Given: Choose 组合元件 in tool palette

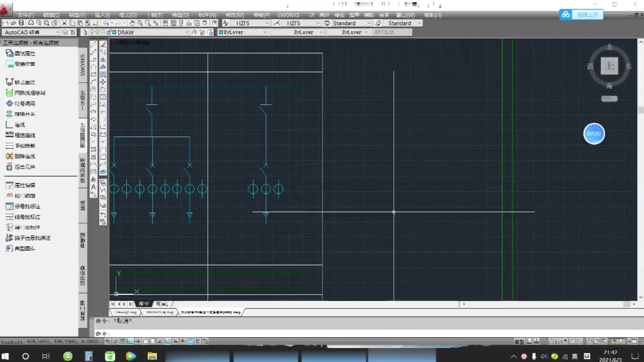Looking at the screenshot, I should click(x=21, y=167).
